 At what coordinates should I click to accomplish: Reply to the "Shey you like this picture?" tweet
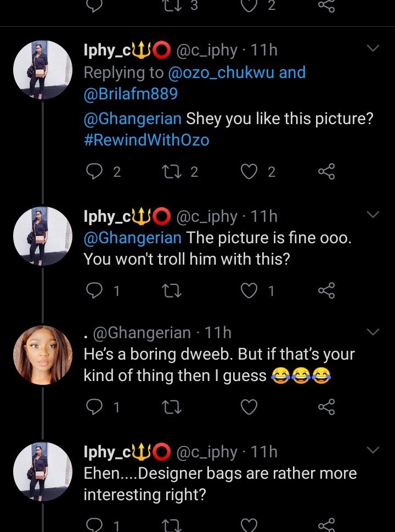tap(94, 172)
